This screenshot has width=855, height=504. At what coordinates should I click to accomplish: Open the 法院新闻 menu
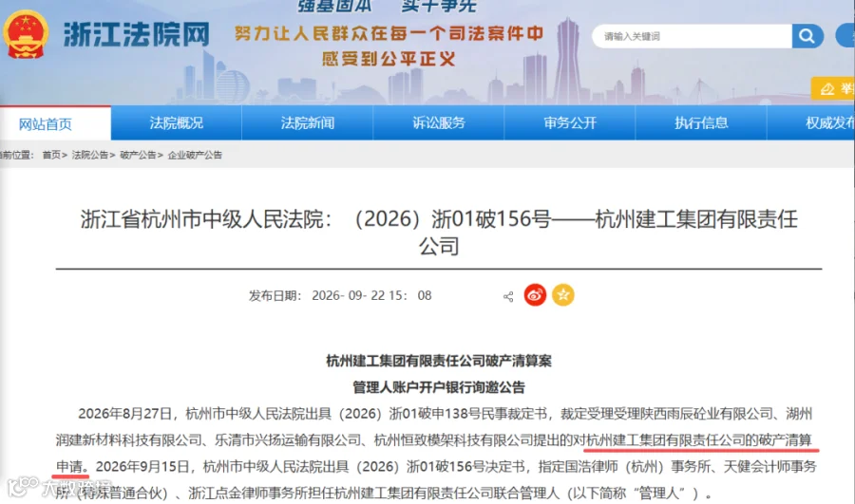click(308, 122)
